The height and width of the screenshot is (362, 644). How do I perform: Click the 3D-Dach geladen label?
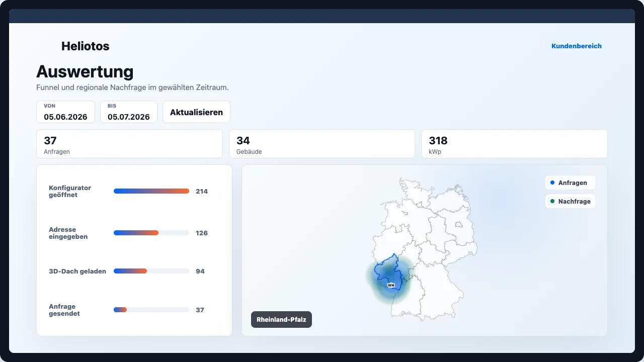pyautogui.click(x=77, y=271)
